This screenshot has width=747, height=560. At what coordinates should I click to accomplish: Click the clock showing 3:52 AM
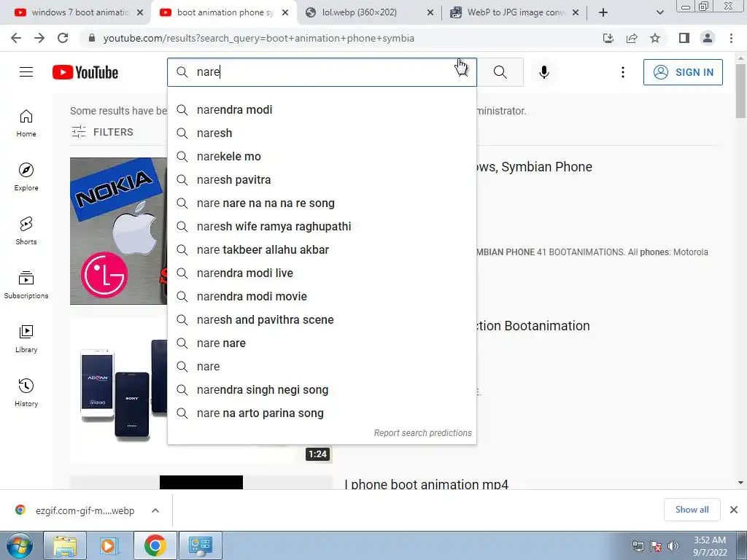pos(710,540)
